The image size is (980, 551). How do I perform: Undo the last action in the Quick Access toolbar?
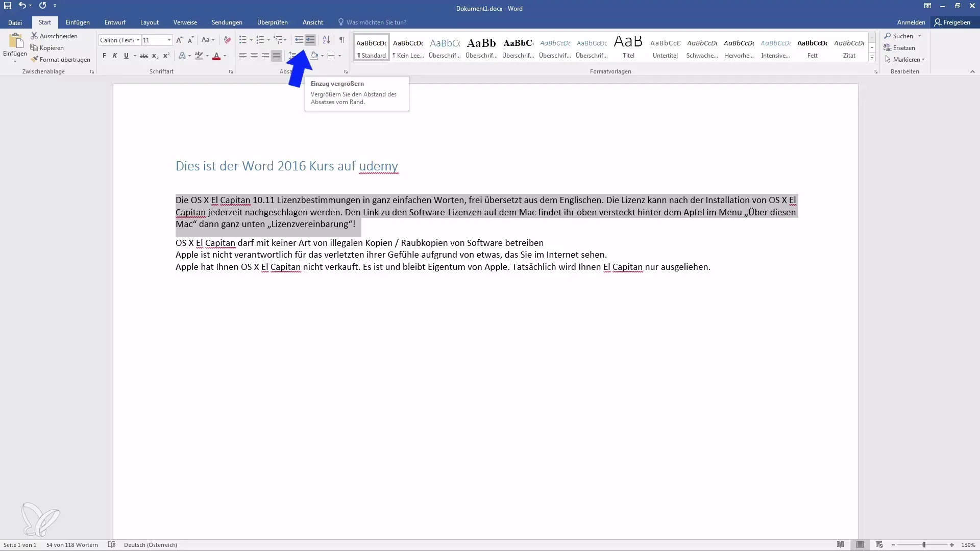coord(22,6)
